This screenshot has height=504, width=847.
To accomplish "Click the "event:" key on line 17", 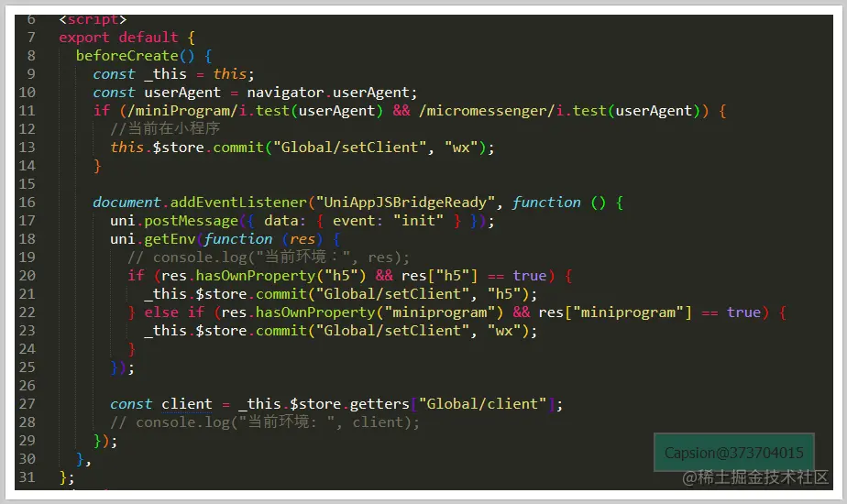I will 357,221.
